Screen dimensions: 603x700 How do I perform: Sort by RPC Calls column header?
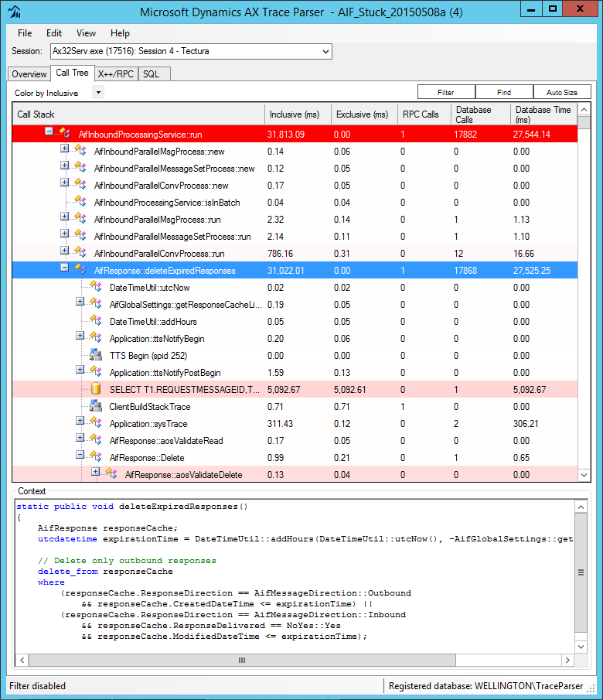[424, 114]
